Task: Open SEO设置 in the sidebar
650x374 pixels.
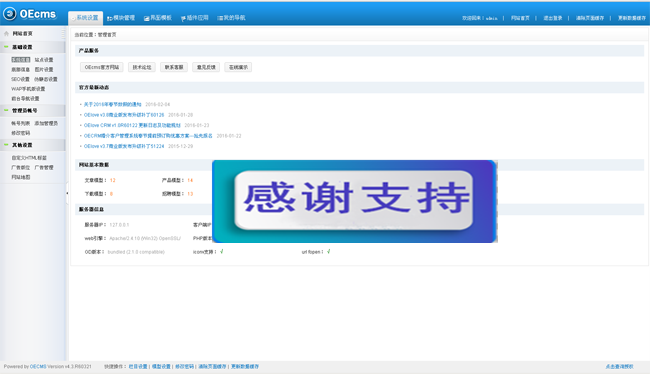Action: click(20, 79)
